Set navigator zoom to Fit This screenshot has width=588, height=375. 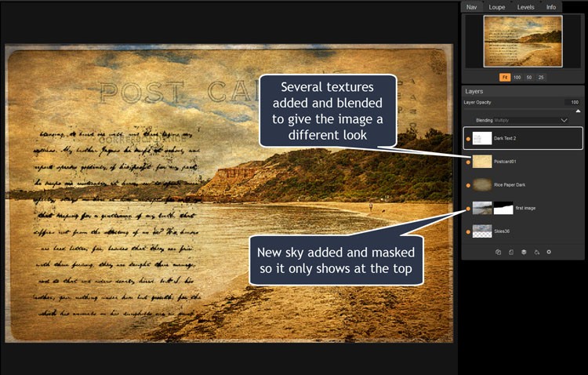point(505,77)
